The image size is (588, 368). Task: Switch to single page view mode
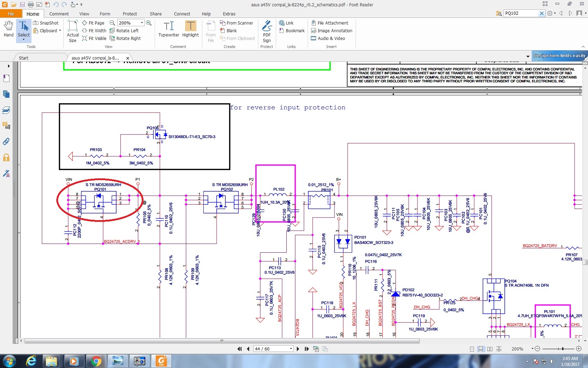pos(472,349)
